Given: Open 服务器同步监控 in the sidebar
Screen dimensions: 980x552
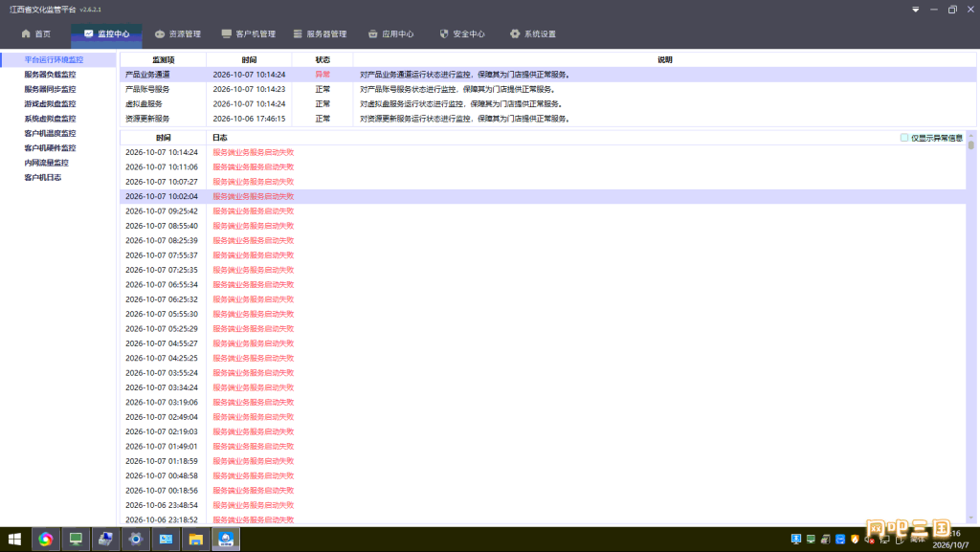Looking at the screenshot, I should coord(50,89).
